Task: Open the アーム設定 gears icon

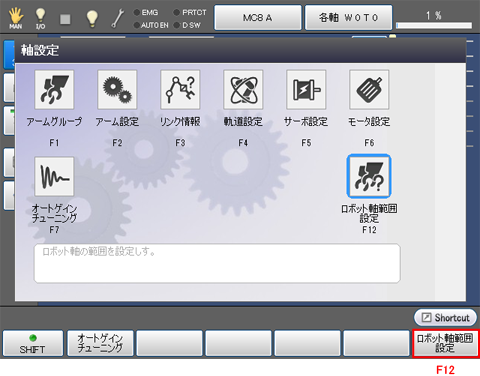Action: (117, 89)
